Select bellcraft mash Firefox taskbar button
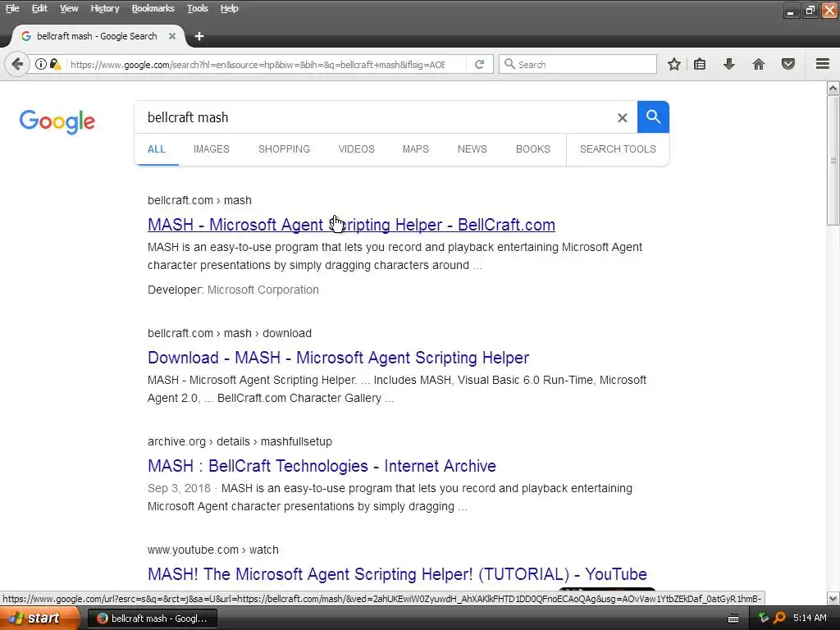 click(x=153, y=619)
